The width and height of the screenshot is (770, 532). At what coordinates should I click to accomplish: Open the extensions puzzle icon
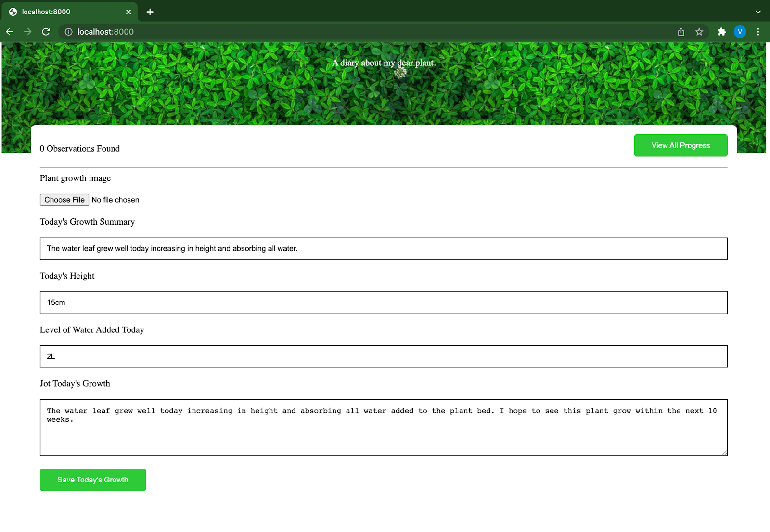click(x=722, y=31)
